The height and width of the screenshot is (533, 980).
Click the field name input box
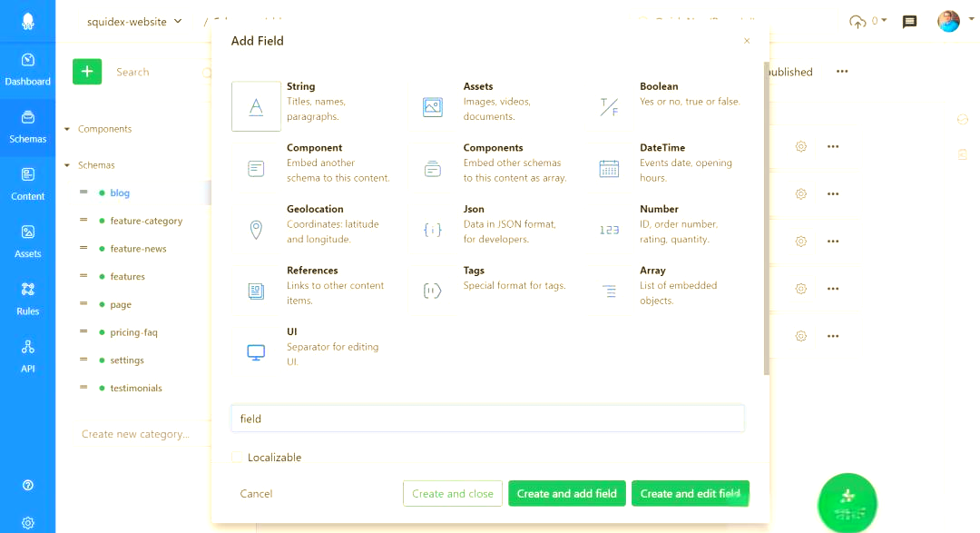click(487, 419)
